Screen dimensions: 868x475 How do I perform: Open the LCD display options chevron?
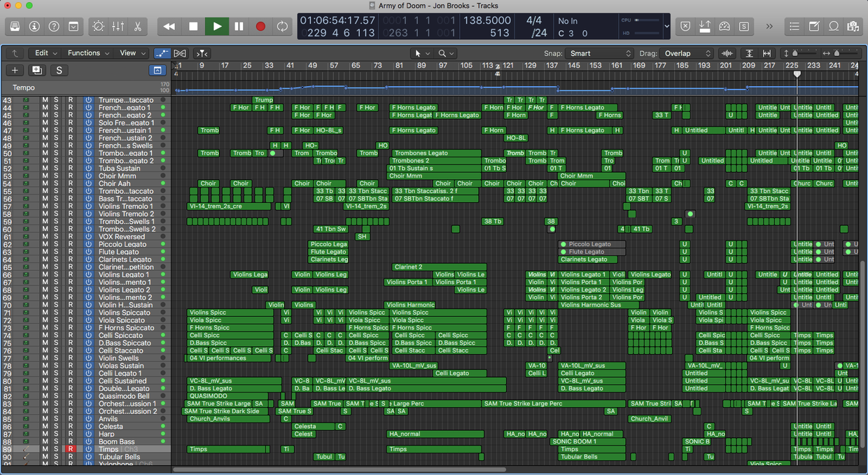667,27
